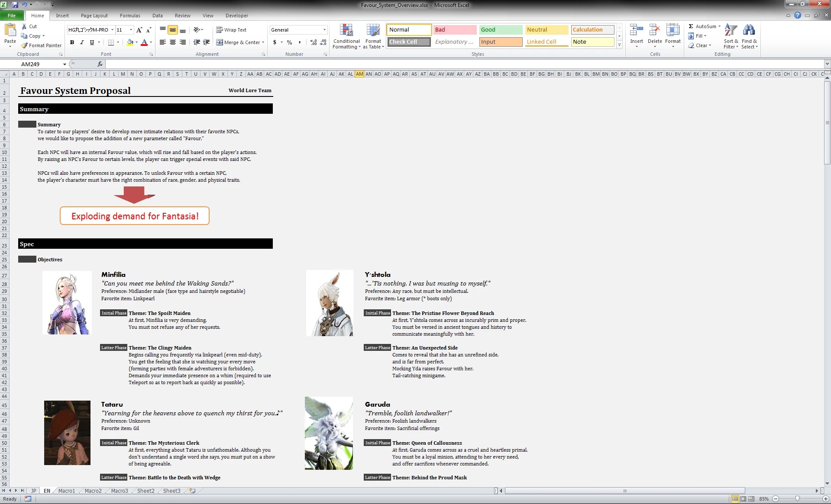The height and width of the screenshot is (504, 831).
Task: Open the File tab
Action: coord(12,16)
